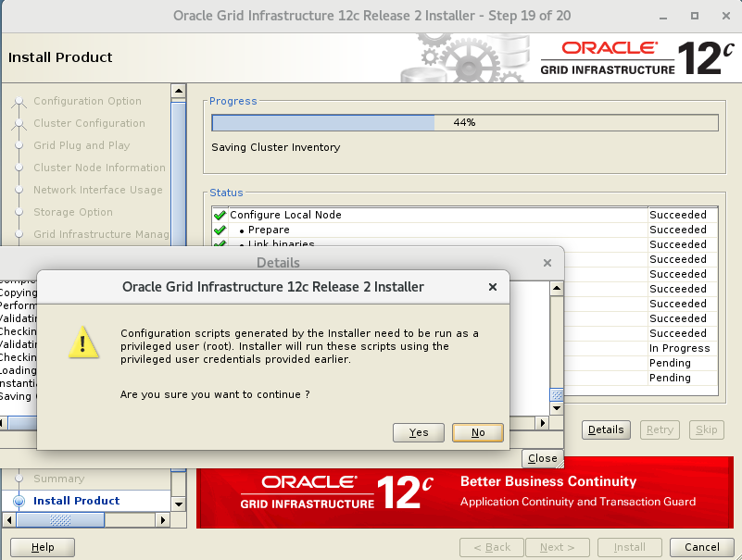Screen dimensions: 742x560
Task: Click Details log scrollbar down arrow
Action: pos(557,408)
